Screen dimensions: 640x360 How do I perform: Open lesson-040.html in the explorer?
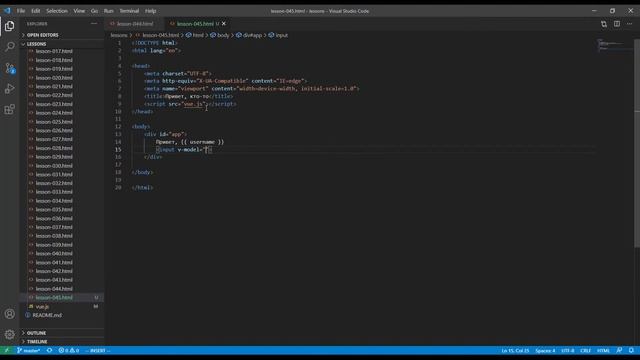[x=54, y=253]
